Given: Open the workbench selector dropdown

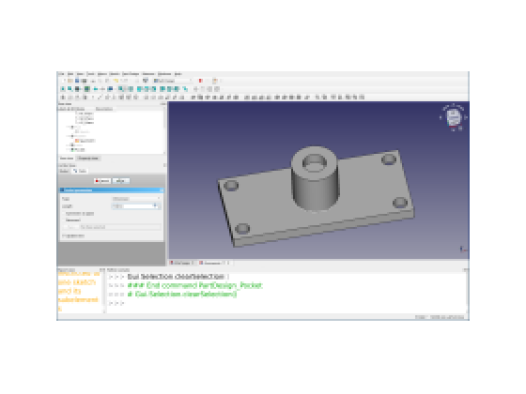Looking at the screenshot, I should (173, 81).
